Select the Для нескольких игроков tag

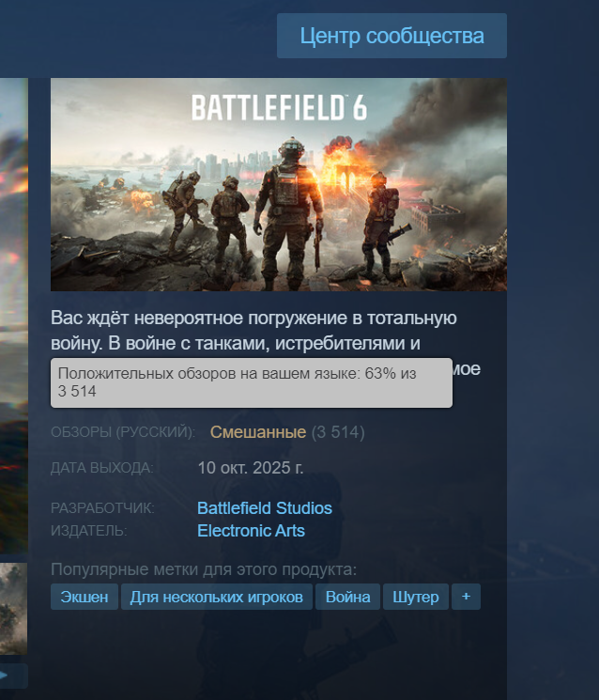tap(217, 597)
